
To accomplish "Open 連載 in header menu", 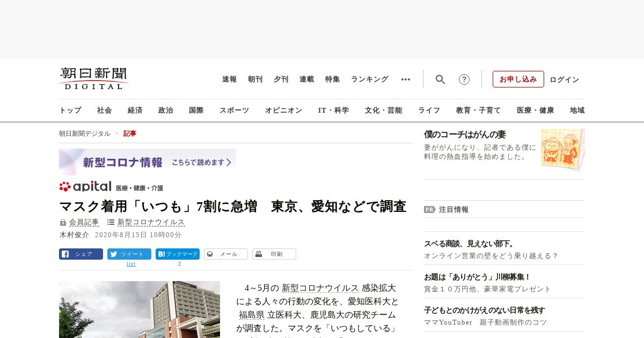I will click(x=307, y=79).
